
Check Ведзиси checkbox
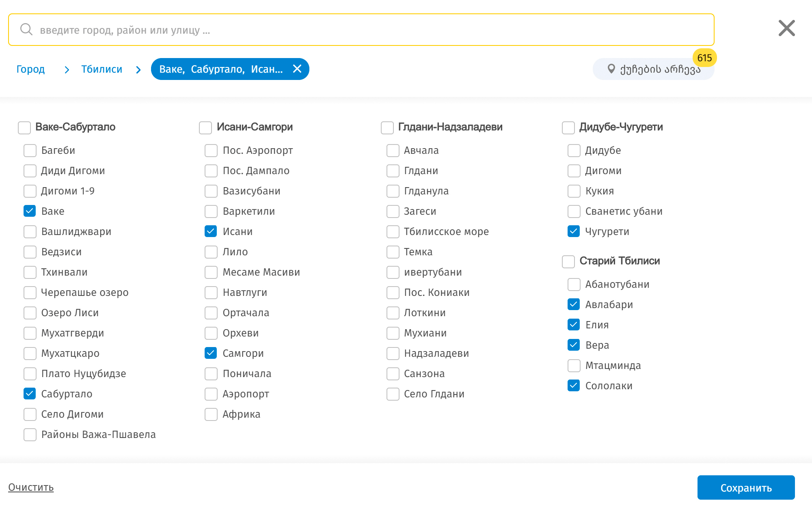pos(30,252)
